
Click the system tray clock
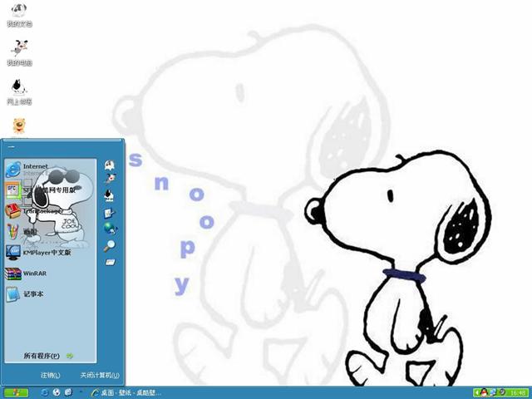(x=517, y=393)
